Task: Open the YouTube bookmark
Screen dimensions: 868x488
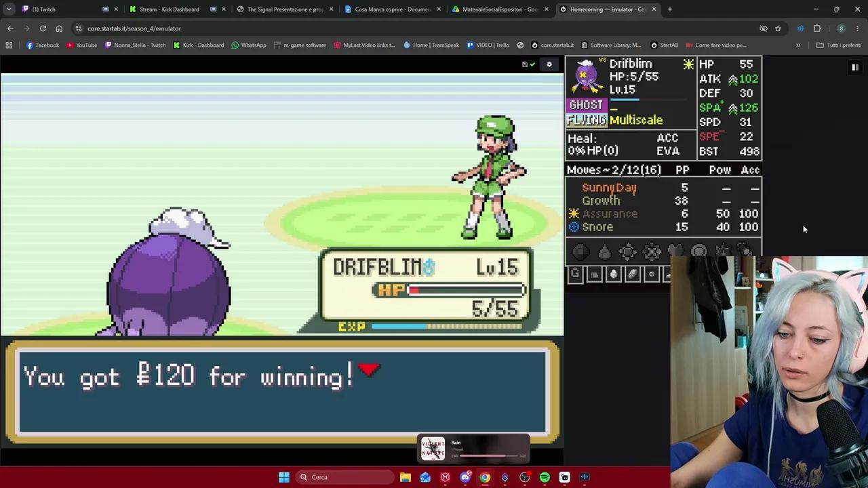Action: [82, 45]
